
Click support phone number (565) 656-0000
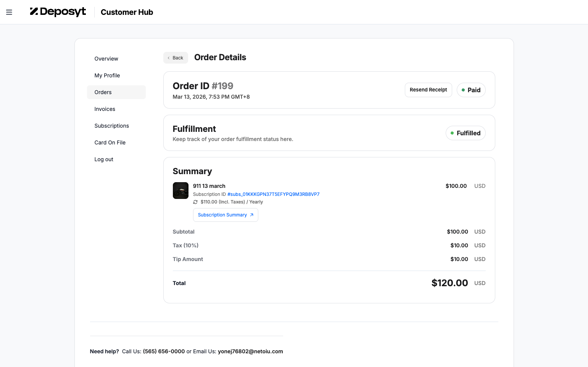coord(164,351)
